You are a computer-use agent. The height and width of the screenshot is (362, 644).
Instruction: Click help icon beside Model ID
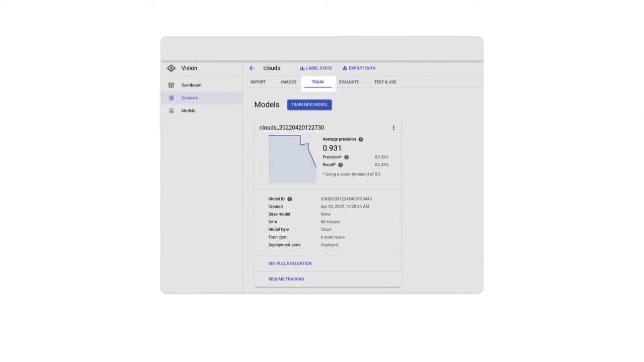(x=289, y=199)
